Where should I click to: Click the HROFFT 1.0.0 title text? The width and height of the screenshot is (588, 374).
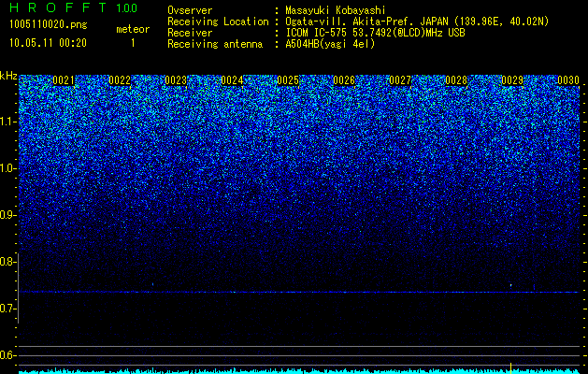[x=73, y=7]
